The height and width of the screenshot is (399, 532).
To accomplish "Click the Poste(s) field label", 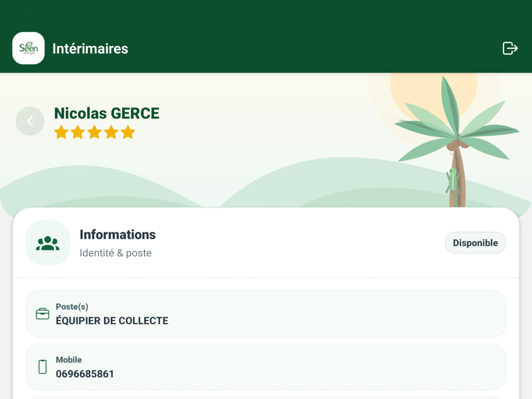I will click(x=72, y=307).
